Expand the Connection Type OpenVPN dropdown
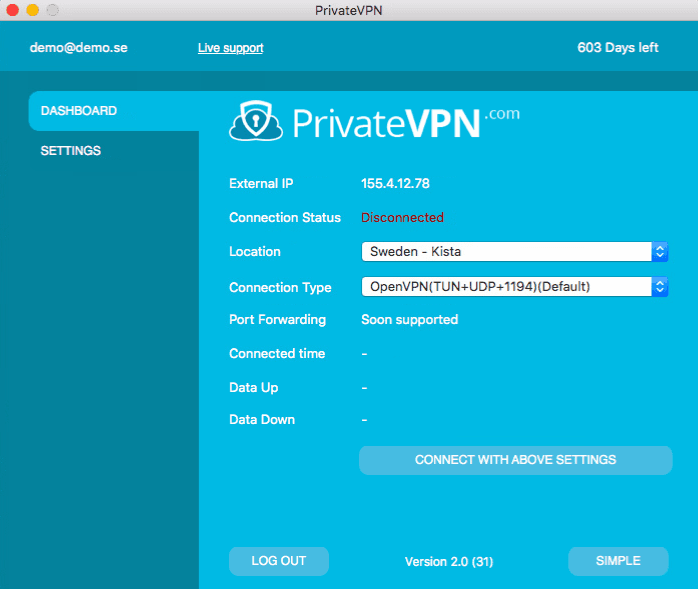 [x=506, y=287]
